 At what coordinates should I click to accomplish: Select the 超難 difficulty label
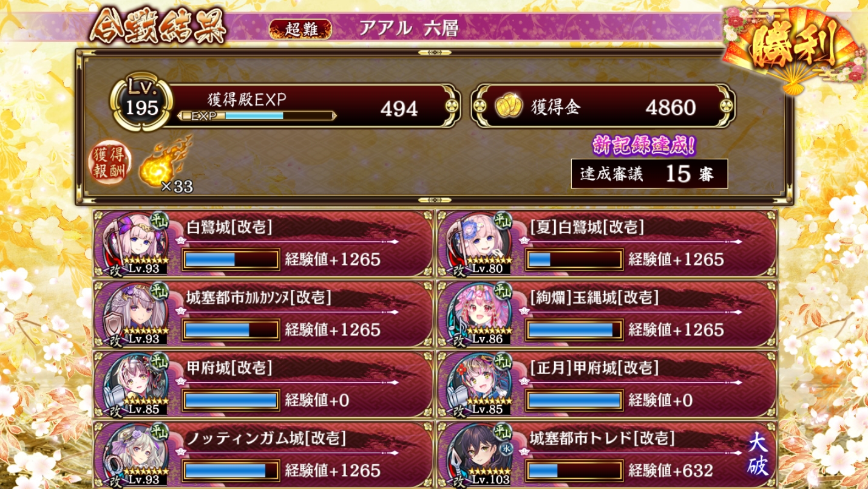[300, 29]
